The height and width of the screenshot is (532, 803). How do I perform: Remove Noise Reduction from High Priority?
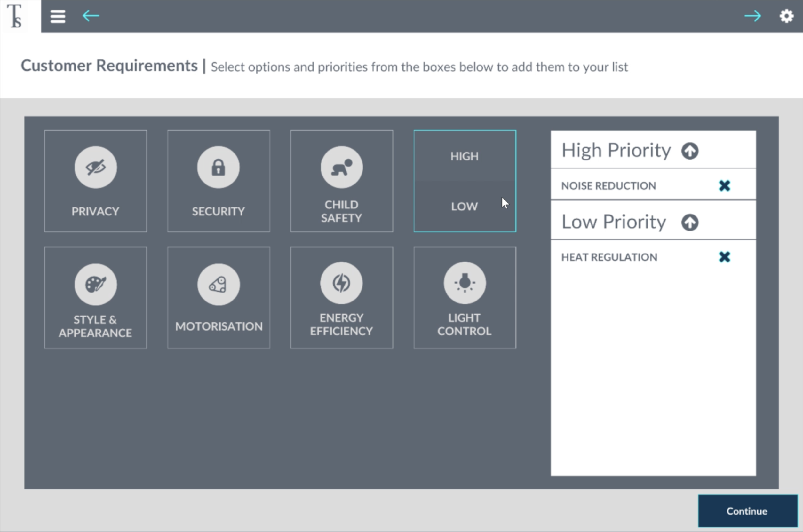click(x=724, y=185)
